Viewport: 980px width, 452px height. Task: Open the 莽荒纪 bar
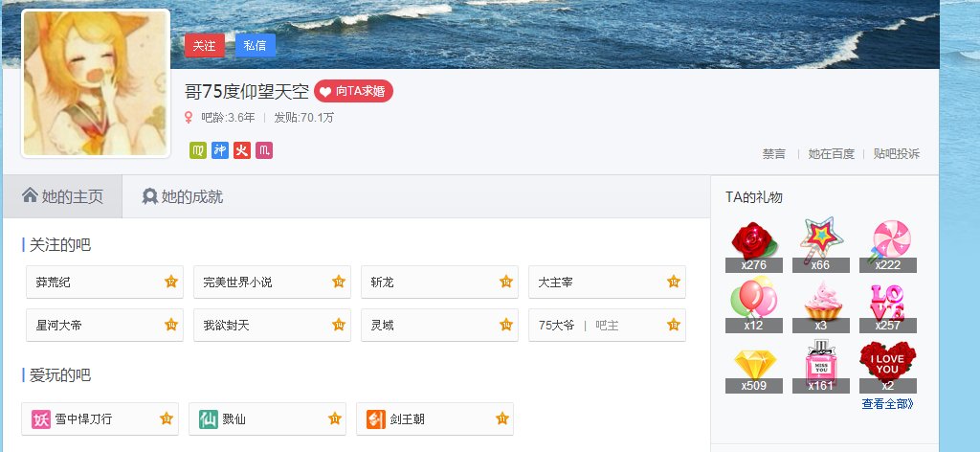104,282
